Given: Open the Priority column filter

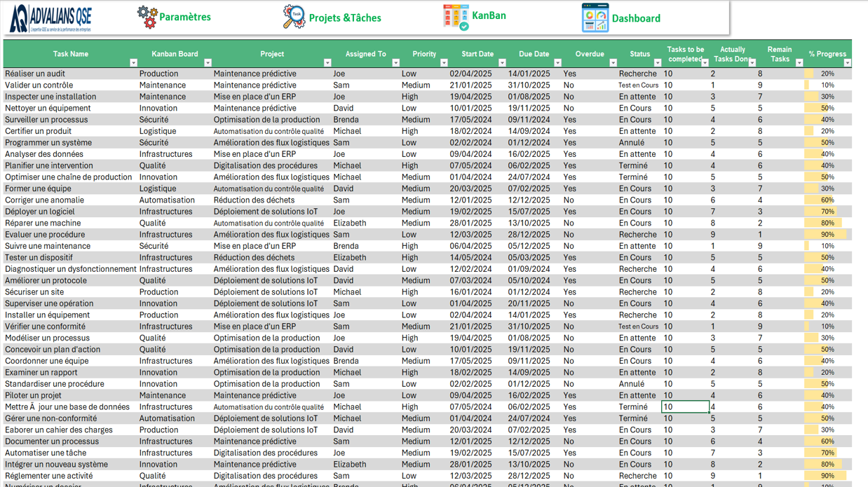Looking at the screenshot, I should pyautogui.click(x=444, y=63).
